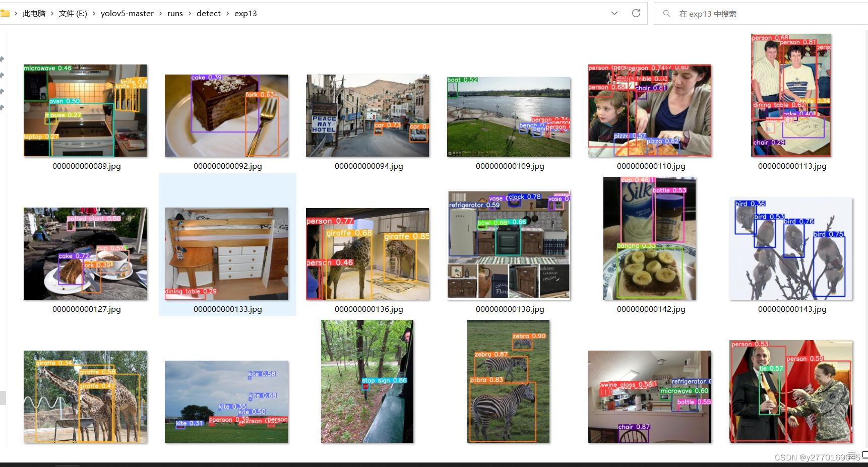Navigate to 此电脑 breadcrumb
Screen dimensions: 868x467
(34, 14)
